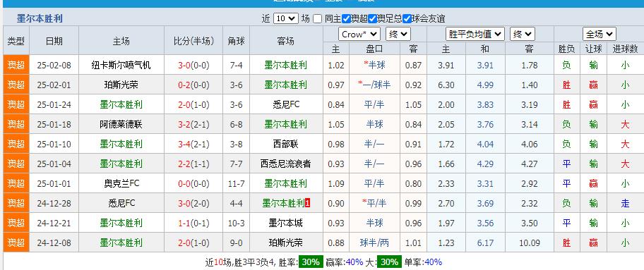Click the home odds value 6.30
The height and width of the screenshot is (270, 644).
tap(446, 85)
